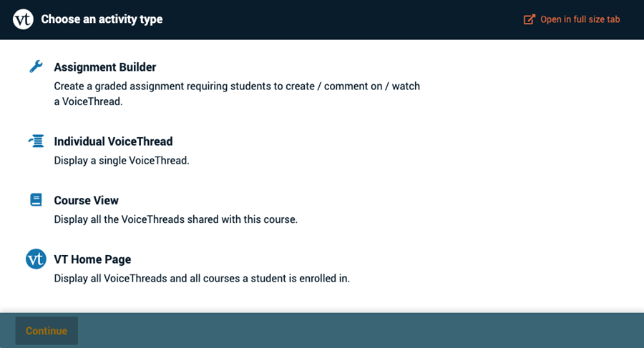This screenshot has width=644, height=348.
Task: Click the empty footer bar right of Continue
Action: click(358, 330)
